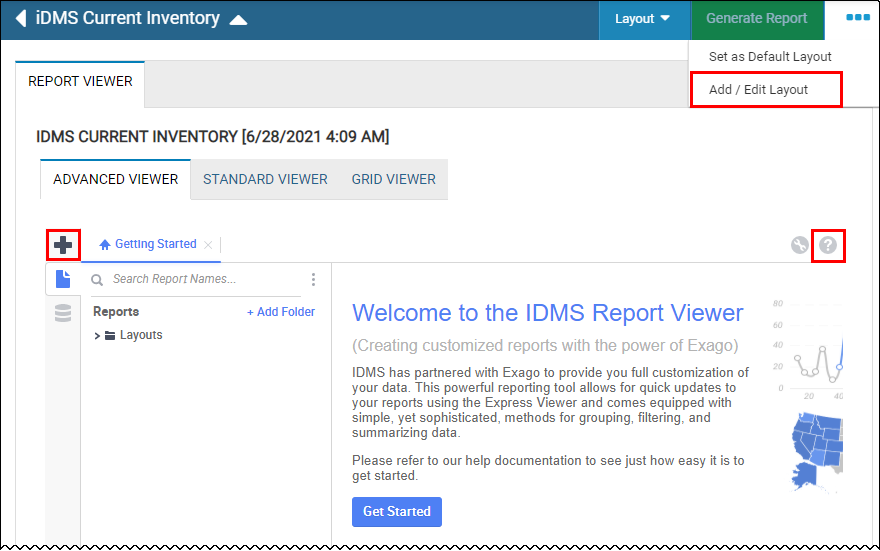Viewport: 880px width, 551px height.
Task: Select the Advanced Viewer tab
Action: pyautogui.click(x=116, y=180)
